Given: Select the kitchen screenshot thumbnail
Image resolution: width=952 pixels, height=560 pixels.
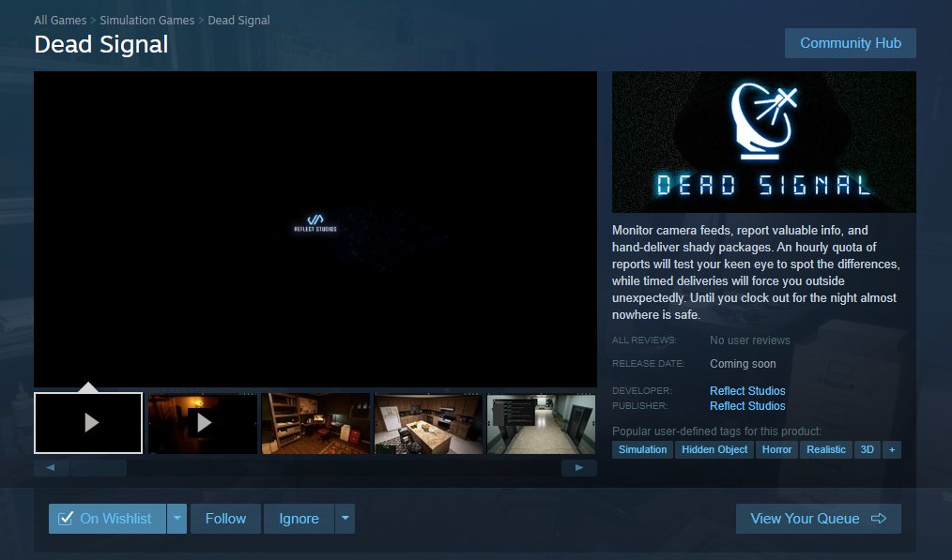Looking at the screenshot, I should (x=428, y=423).
